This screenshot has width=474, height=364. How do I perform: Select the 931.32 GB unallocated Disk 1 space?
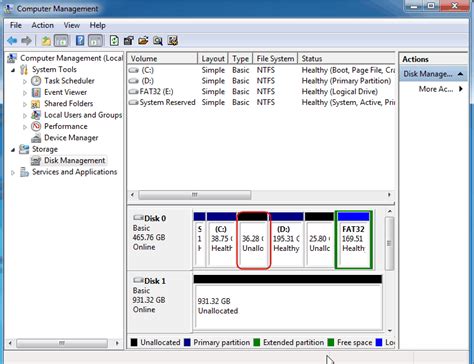tap(288, 302)
